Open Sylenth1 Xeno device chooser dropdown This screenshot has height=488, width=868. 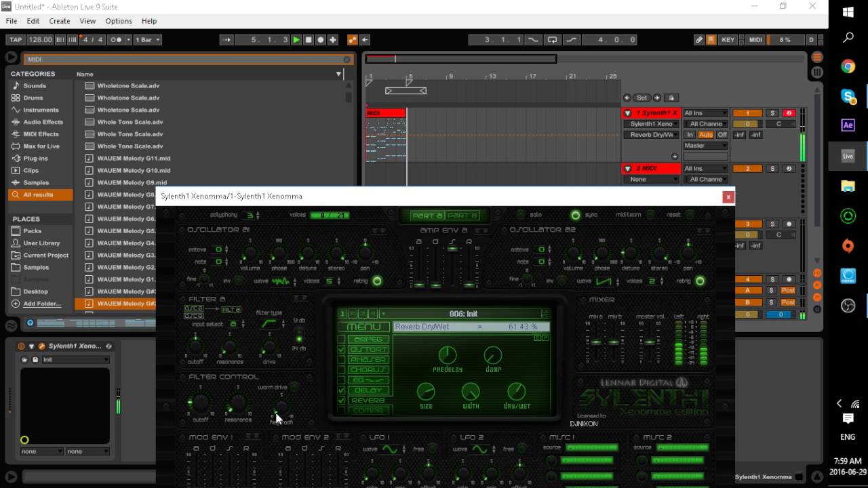click(x=651, y=124)
